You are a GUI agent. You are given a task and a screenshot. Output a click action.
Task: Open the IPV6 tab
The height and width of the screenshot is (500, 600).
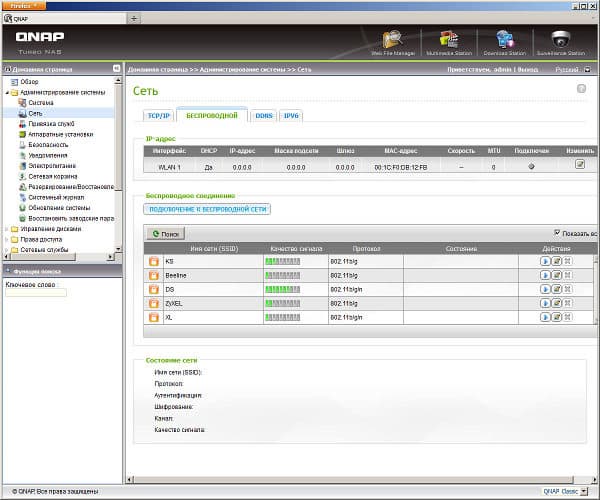(291, 116)
